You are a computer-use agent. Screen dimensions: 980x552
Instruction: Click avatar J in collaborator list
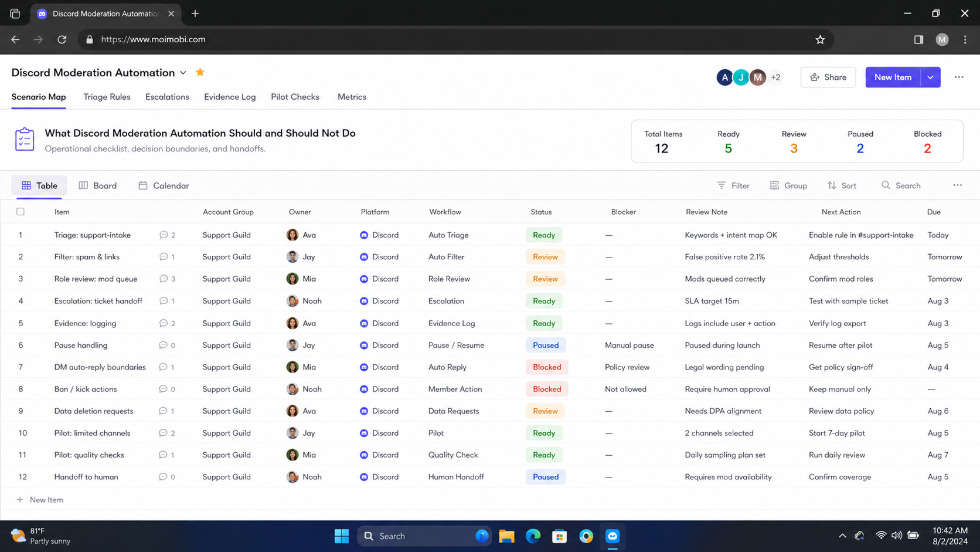coord(741,77)
